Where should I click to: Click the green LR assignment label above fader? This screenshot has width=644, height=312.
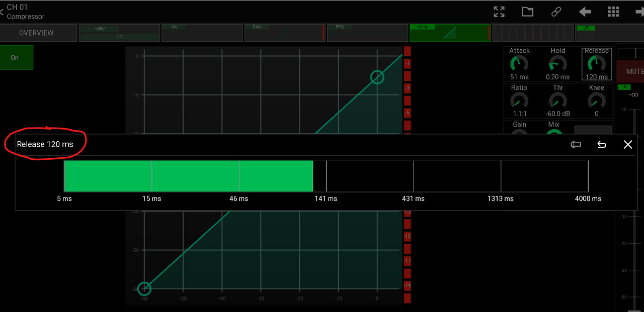[x=623, y=87]
